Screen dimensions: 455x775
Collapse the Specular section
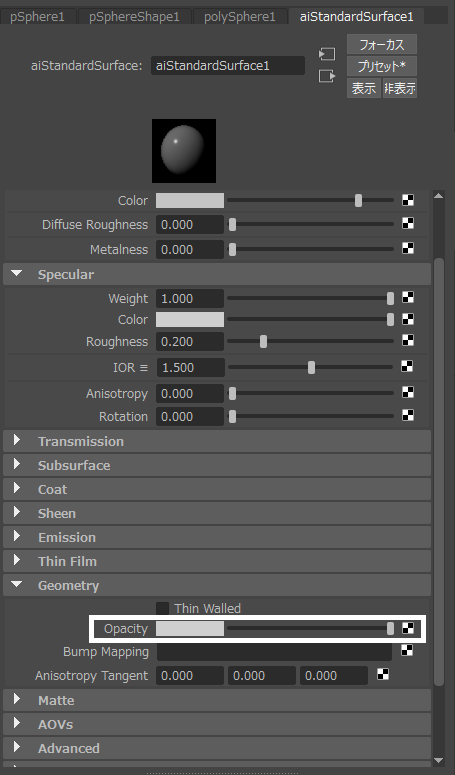pos(17,273)
